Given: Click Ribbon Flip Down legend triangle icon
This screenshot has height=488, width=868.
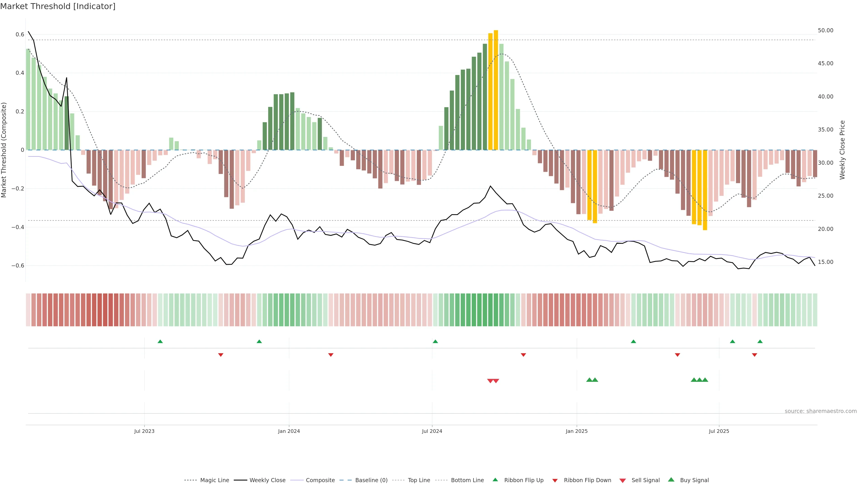Looking at the screenshot, I should (x=555, y=481).
